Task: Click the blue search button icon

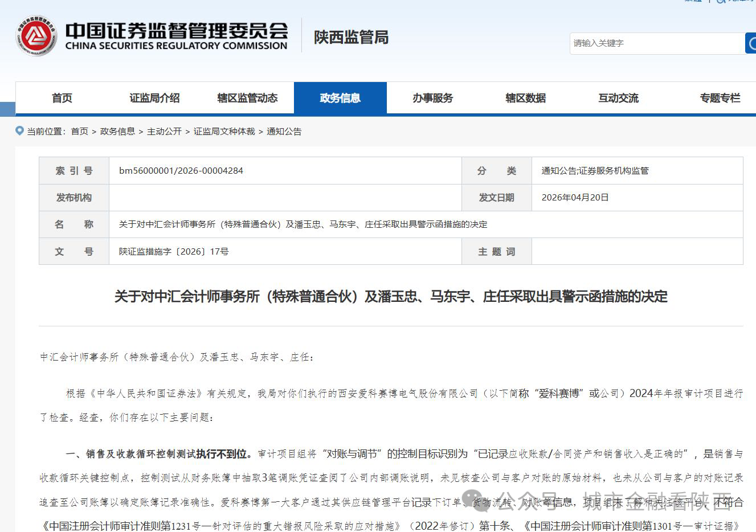Action: coord(751,43)
